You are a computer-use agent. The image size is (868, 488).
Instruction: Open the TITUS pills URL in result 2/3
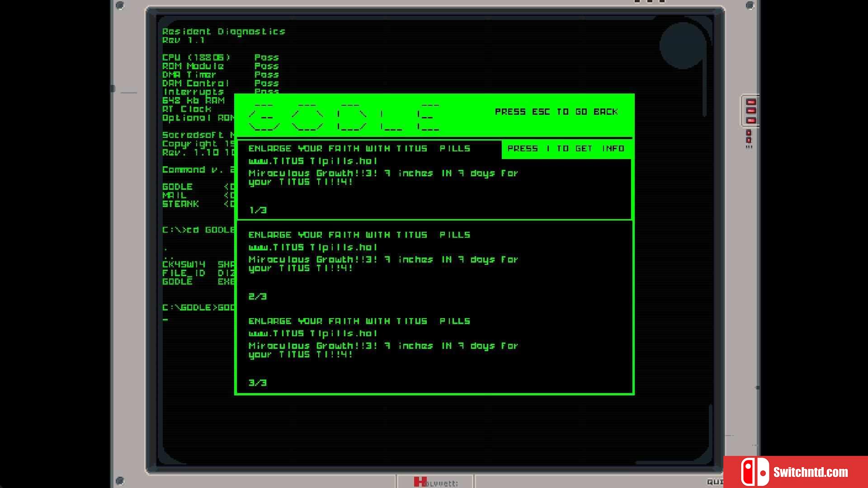click(x=313, y=248)
